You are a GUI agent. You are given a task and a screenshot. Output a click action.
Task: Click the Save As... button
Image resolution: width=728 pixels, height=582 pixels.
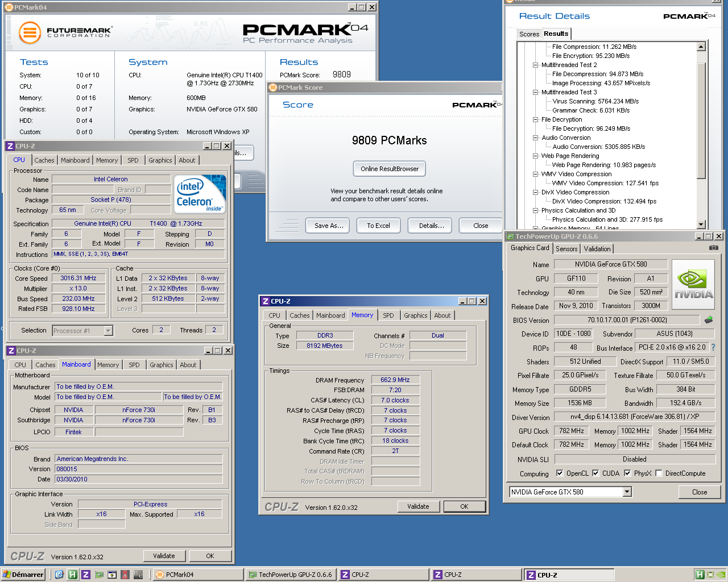(x=329, y=226)
